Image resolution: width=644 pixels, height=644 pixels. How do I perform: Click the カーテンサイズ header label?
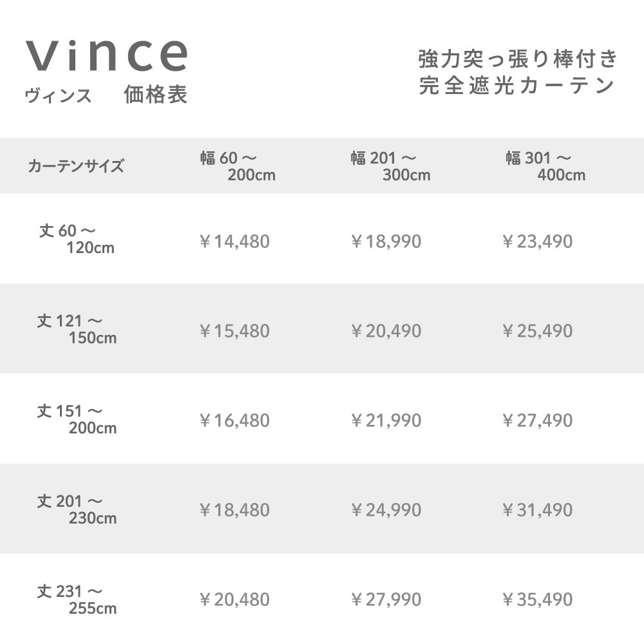tap(75, 166)
